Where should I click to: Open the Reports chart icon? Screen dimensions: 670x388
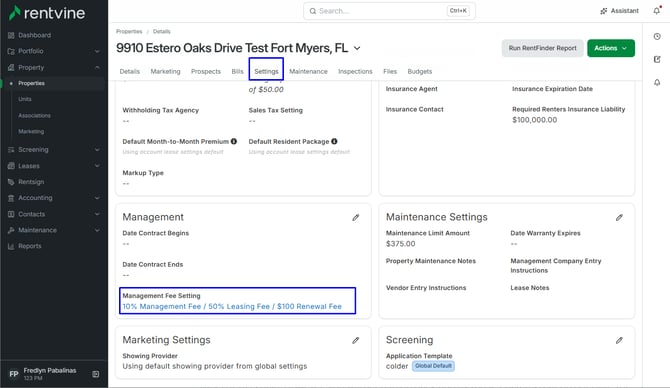[11, 246]
